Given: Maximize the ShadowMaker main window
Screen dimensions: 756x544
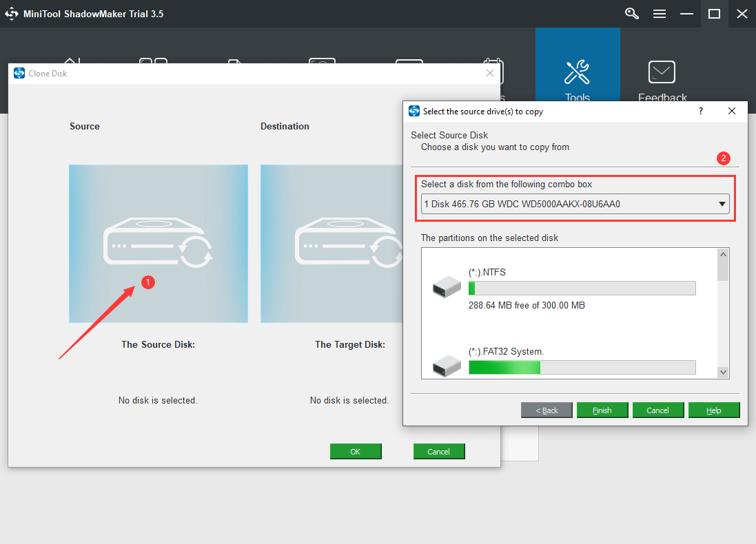Looking at the screenshot, I should [x=714, y=14].
